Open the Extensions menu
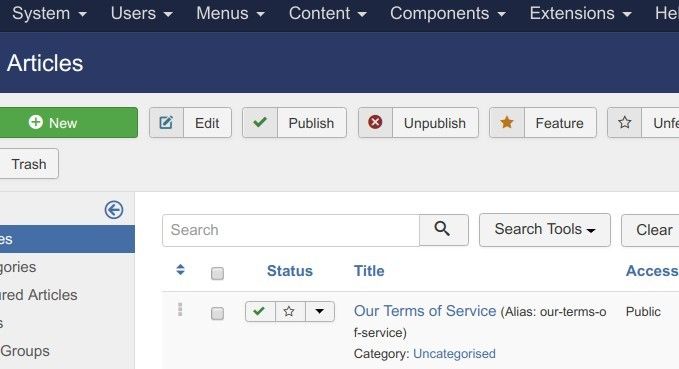This screenshot has height=369, width=679. click(x=580, y=13)
